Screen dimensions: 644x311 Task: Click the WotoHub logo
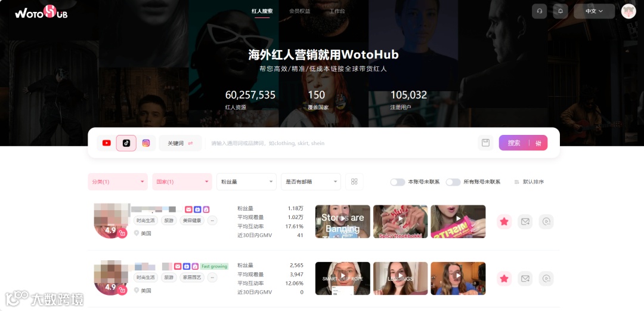pos(41,12)
